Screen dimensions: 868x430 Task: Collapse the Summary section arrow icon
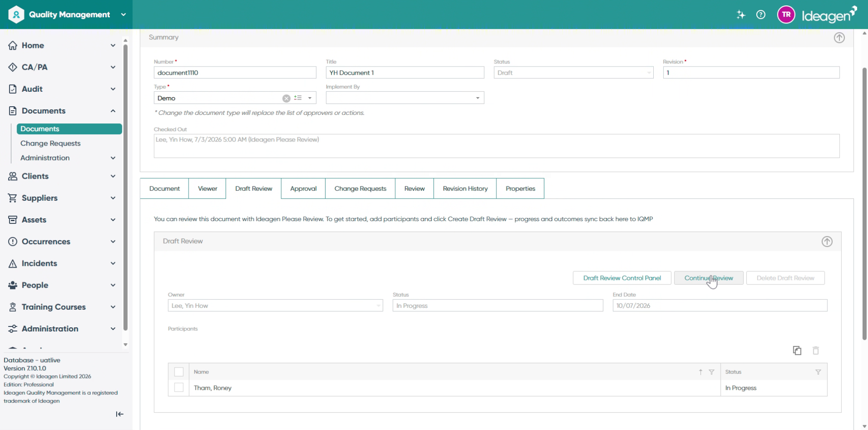[x=839, y=38]
